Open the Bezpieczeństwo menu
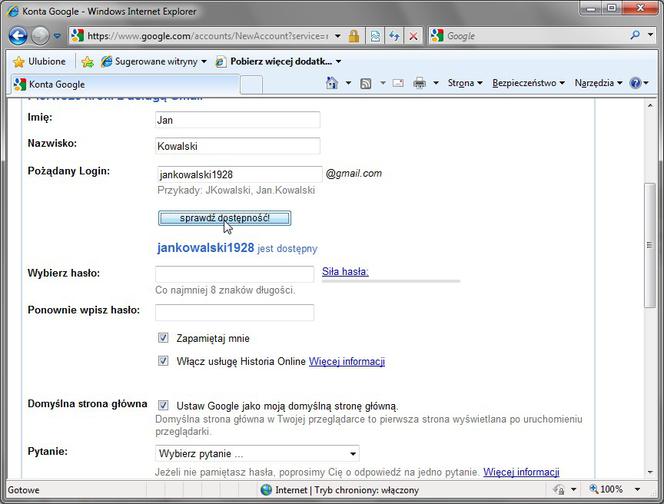The width and height of the screenshot is (664, 504). pyautogui.click(x=528, y=83)
